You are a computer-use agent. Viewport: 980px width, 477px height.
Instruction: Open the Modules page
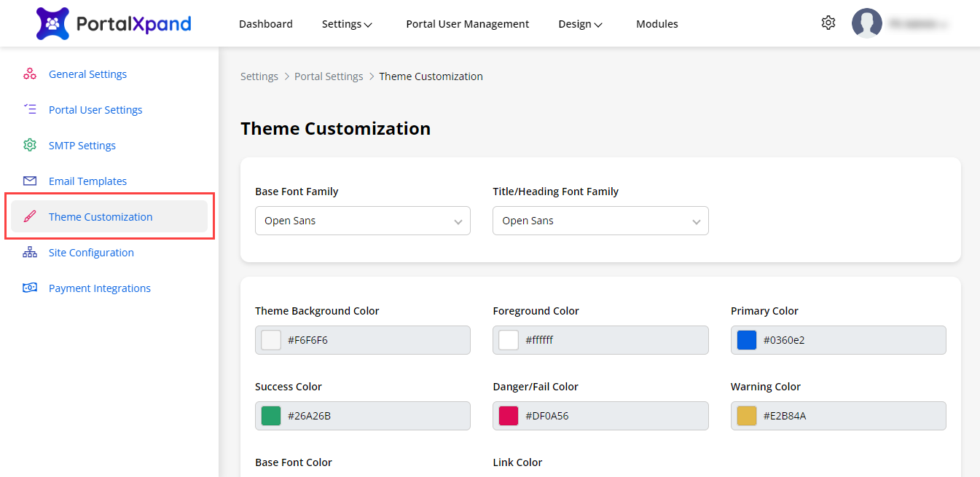[656, 24]
